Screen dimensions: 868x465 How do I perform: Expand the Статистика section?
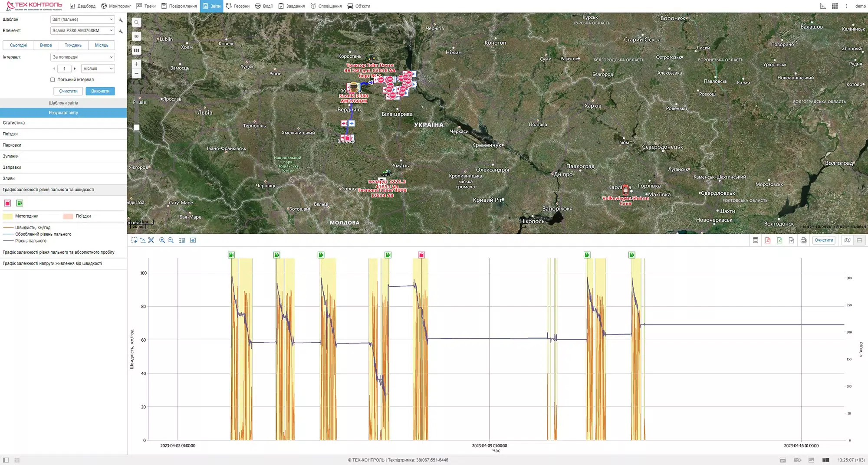point(63,123)
